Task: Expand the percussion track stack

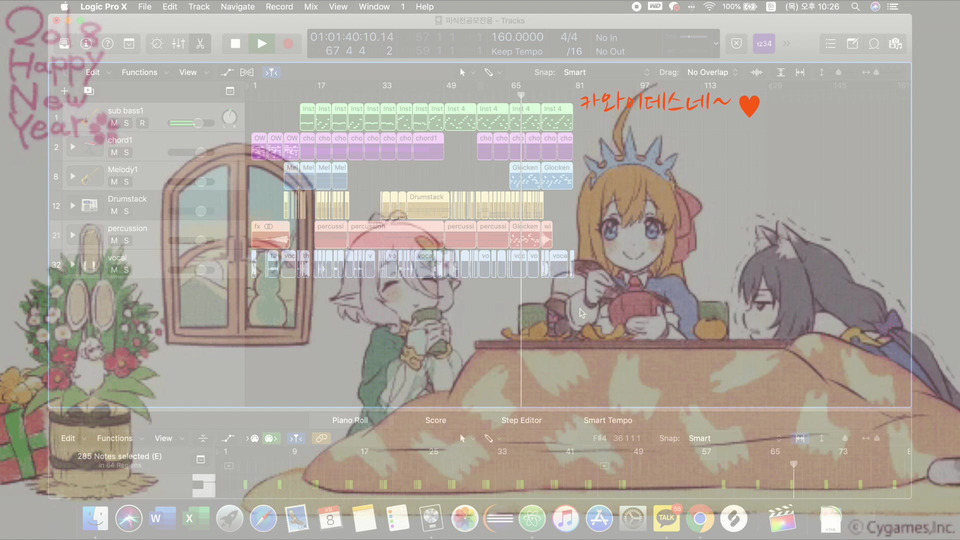Action: (x=73, y=235)
